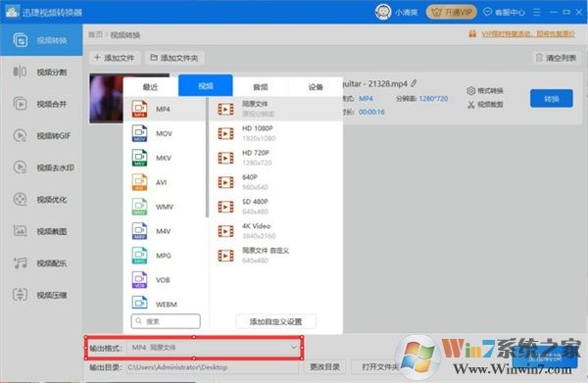Click the pencil rename icon beside filename
Viewport: 588px width, 383px height.
point(414,83)
